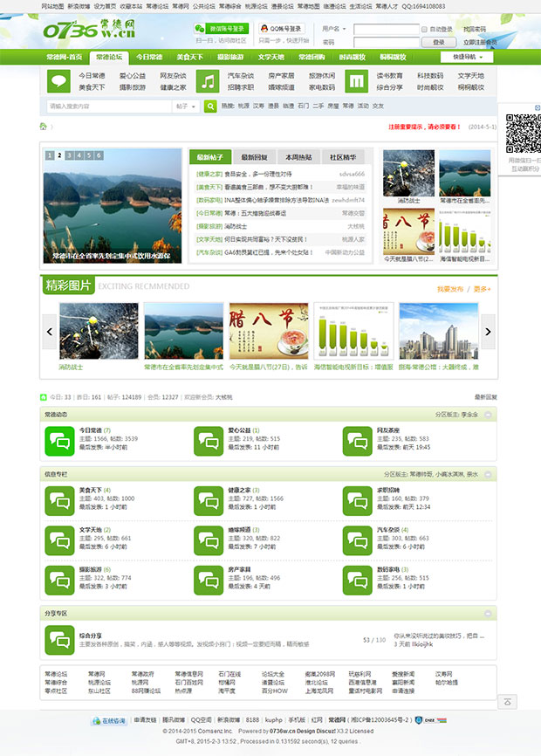Open the 汽车杂谈 forum icon
The height and width of the screenshot is (756, 541).
pos(357,540)
